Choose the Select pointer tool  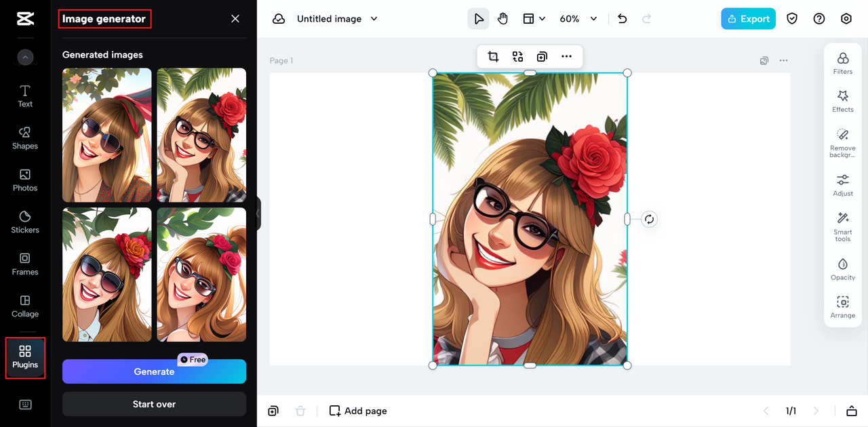pos(478,19)
